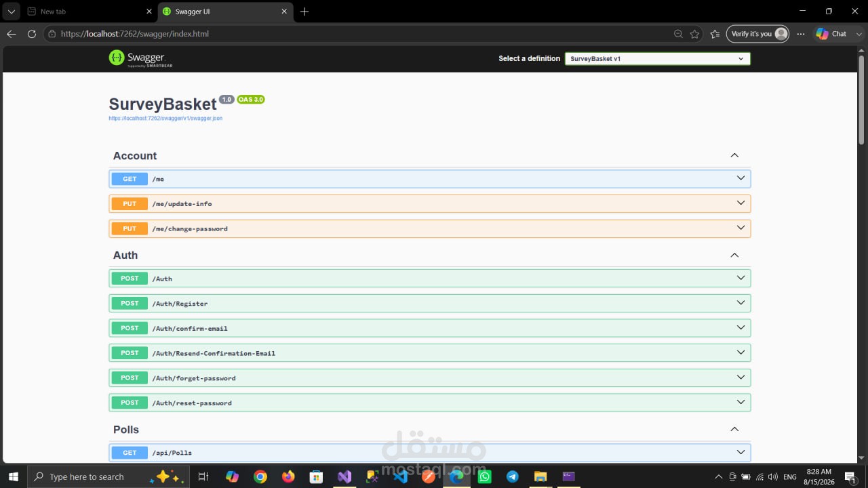Click the POST badge for /Auth/Register
This screenshot has height=488, width=868.
[x=130, y=303]
